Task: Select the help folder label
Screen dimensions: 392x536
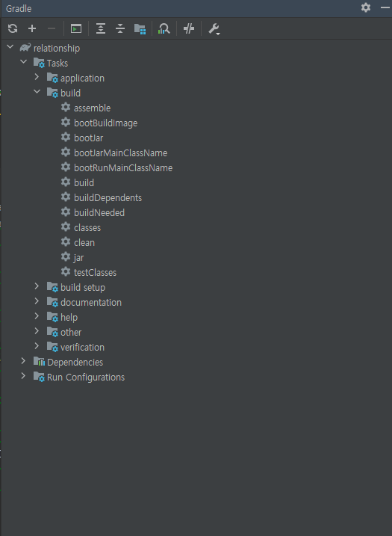Action: (x=69, y=318)
